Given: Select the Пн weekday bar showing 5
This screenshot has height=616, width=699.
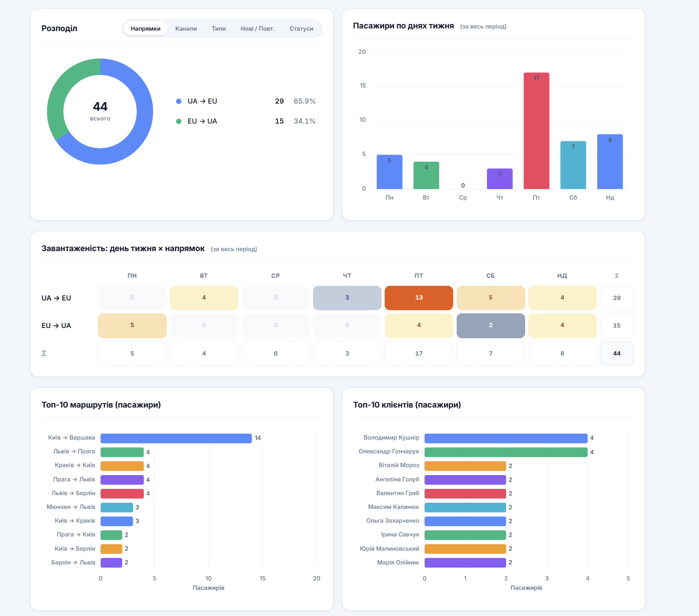Looking at the screenshot, I should (x=390, y=172).
